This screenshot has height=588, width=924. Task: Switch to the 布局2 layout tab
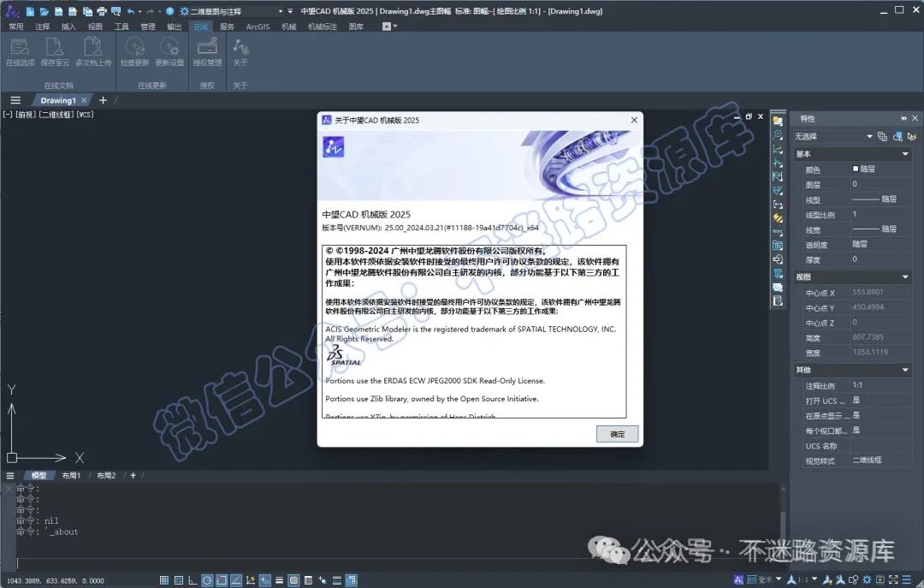coord(106,475)
